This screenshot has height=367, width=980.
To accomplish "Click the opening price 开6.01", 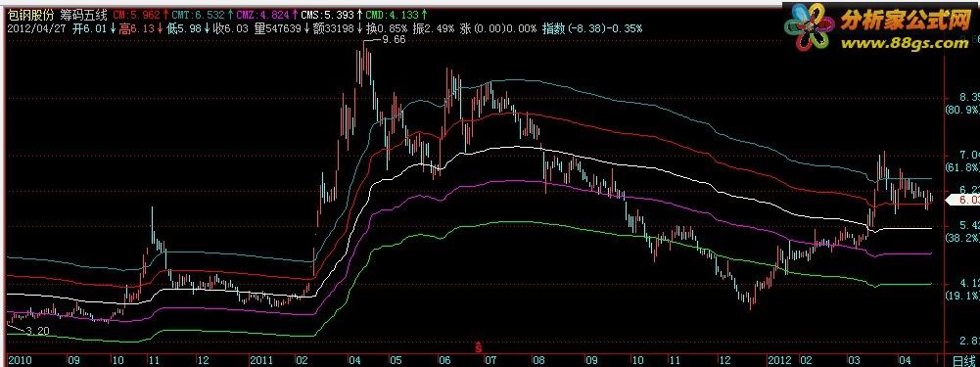I will (89, 28).
